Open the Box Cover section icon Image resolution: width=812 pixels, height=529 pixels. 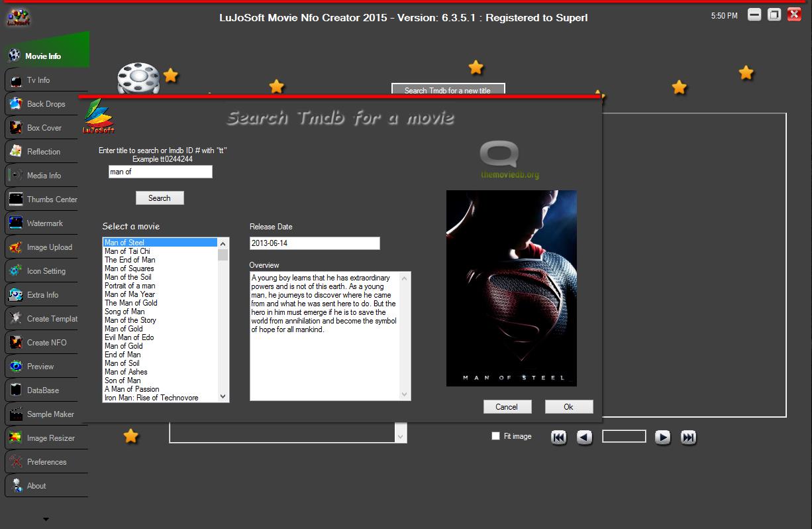click(15, 128)
